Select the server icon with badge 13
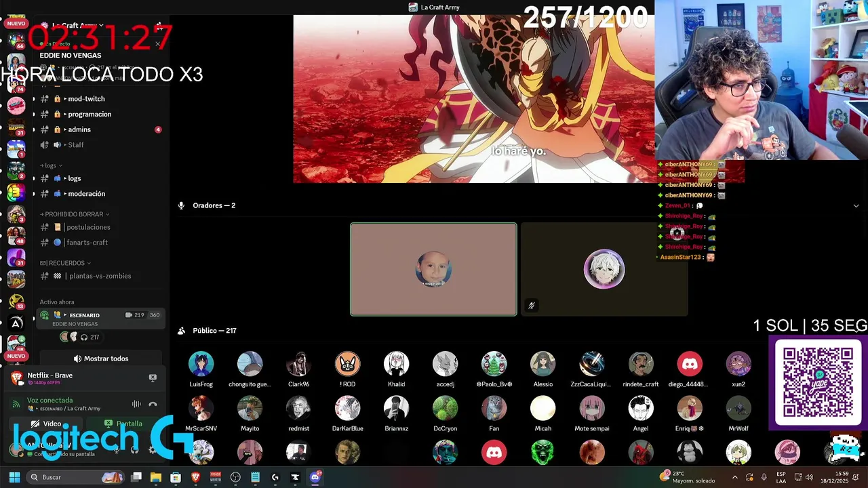 [16, 300]
